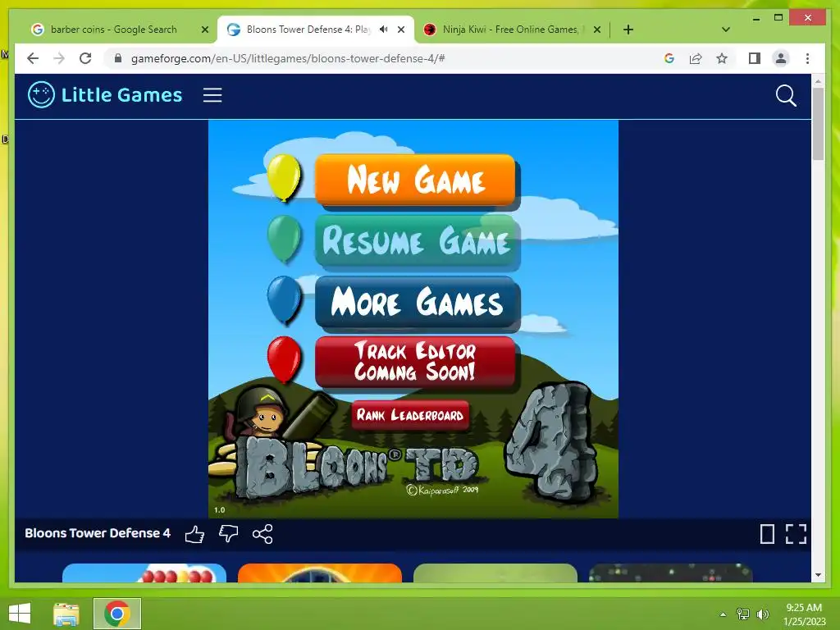
Task: Give the game a thumbs up
Action: pyautogui.click(x=194, y=533)
